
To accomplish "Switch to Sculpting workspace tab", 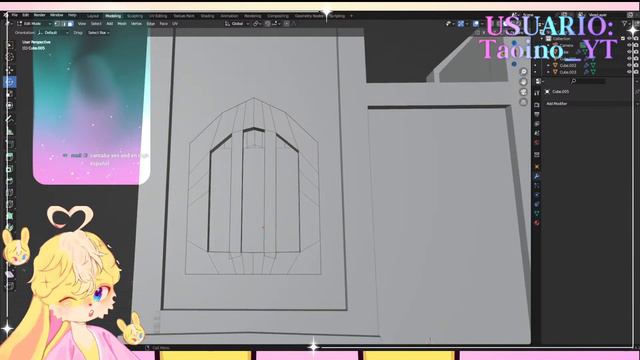I will [135, 16].
